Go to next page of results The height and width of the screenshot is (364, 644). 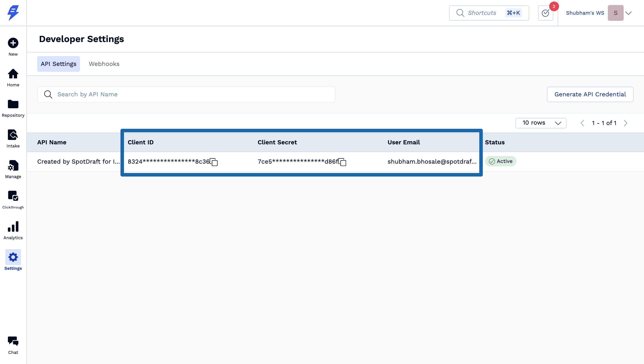[x=626, y=123]
